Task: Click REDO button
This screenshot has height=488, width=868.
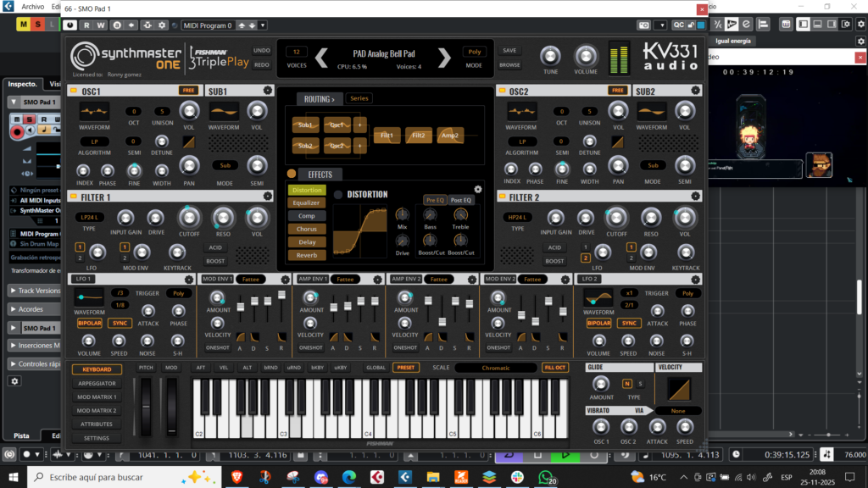Action: 262,65
